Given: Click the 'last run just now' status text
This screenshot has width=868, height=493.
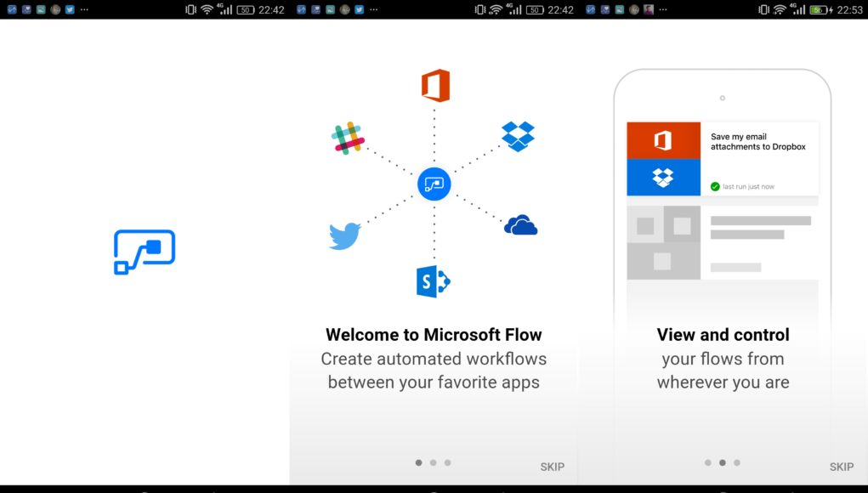Looking at the screenshot, I should 748,186.
